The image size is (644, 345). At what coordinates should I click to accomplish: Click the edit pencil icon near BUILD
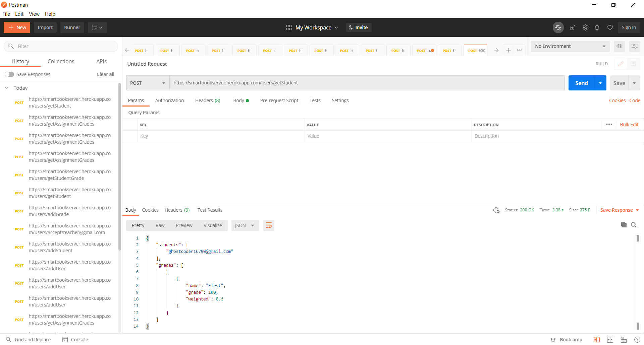(x=621, y=64)
